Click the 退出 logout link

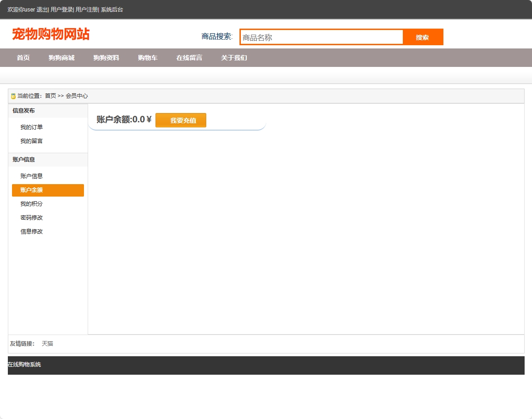(42, 10)
